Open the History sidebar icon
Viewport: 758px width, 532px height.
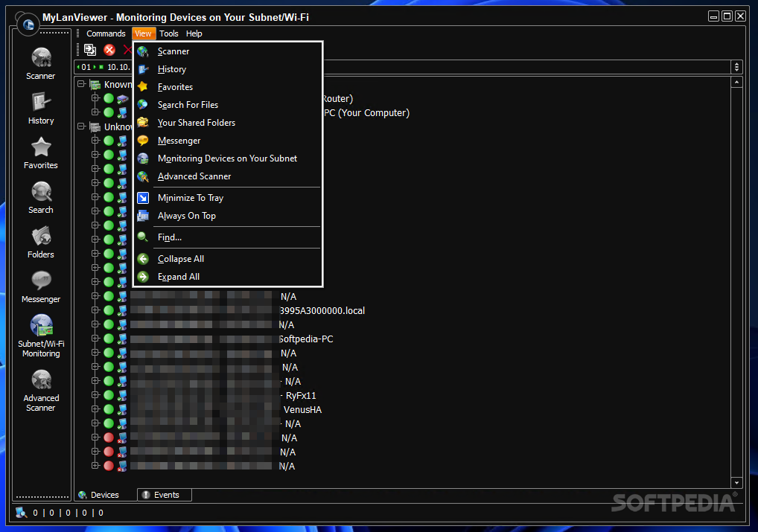tap(41, 108)
